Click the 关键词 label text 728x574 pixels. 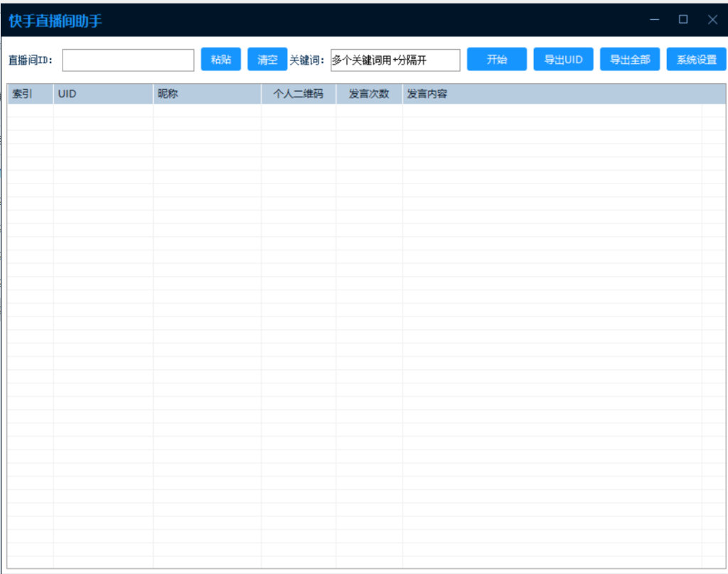pyautogui.click(x=307, y=60)
